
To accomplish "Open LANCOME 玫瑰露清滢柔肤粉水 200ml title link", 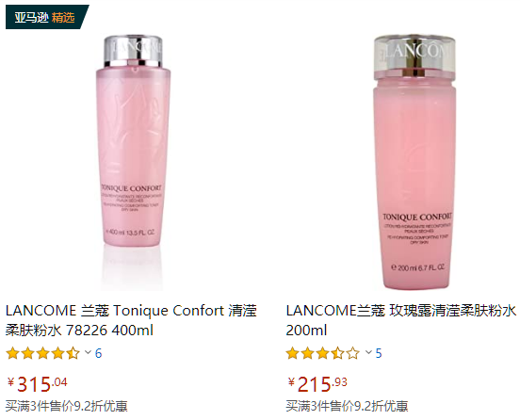I will [x=401, y=320].
